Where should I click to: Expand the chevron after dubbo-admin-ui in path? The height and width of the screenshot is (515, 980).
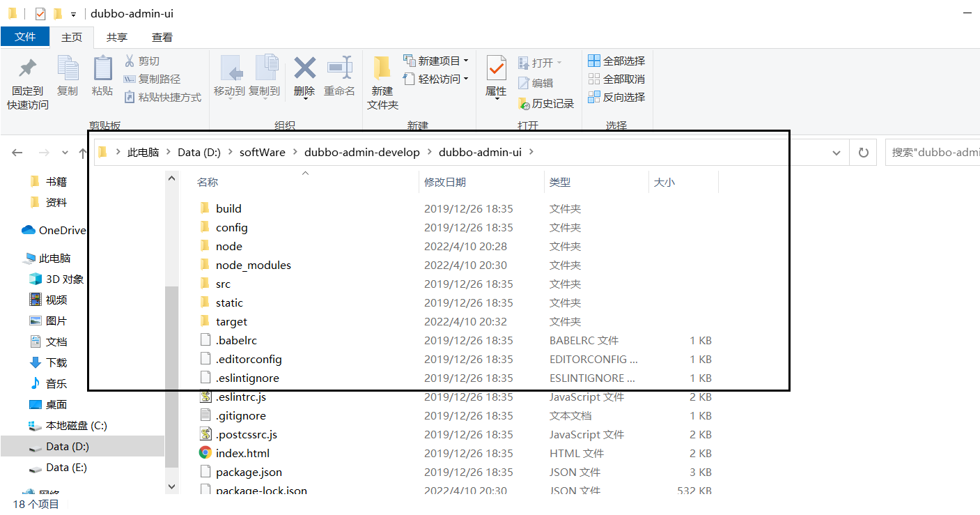click(531, 152)
